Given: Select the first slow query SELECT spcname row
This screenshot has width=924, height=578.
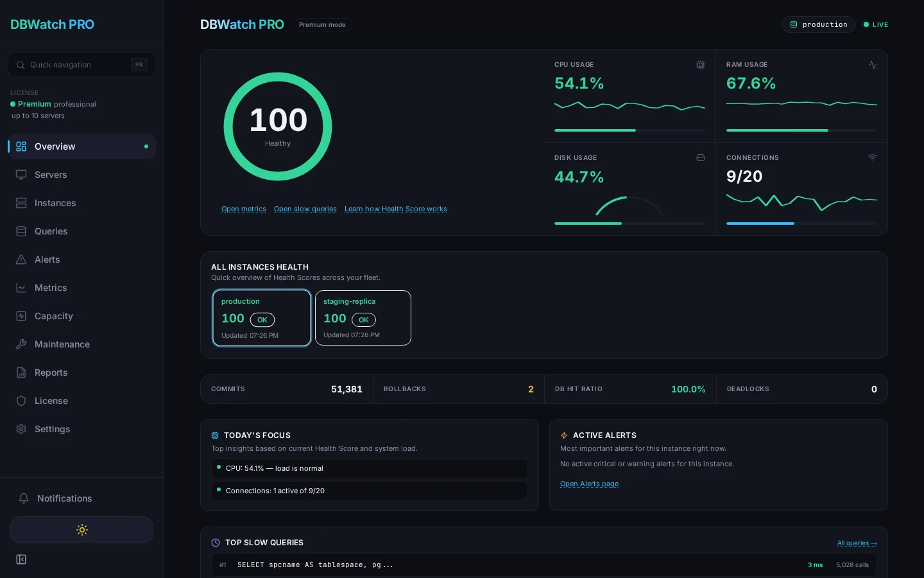Looking at the screenshot, I should click(x=449, y=565).
